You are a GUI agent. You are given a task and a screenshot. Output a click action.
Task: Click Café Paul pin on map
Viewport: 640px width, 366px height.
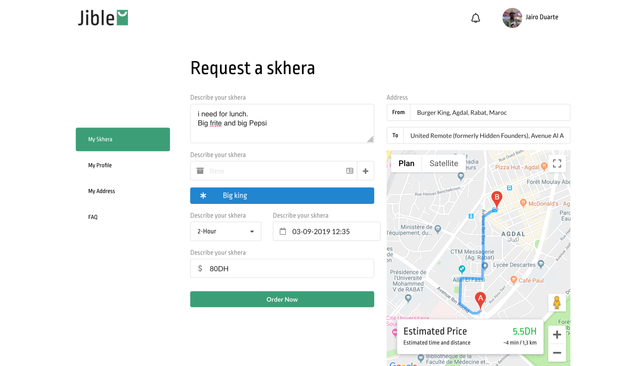click(513, 279)
